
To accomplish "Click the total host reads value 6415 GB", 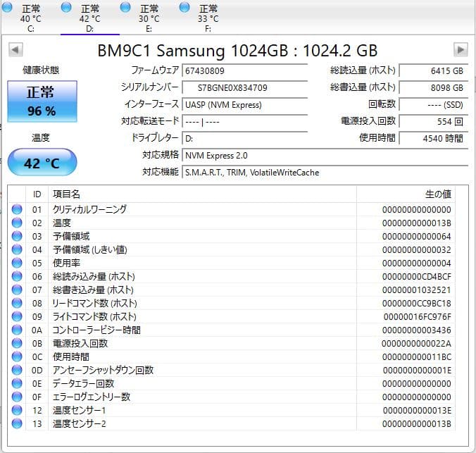I will coord(434,70).
